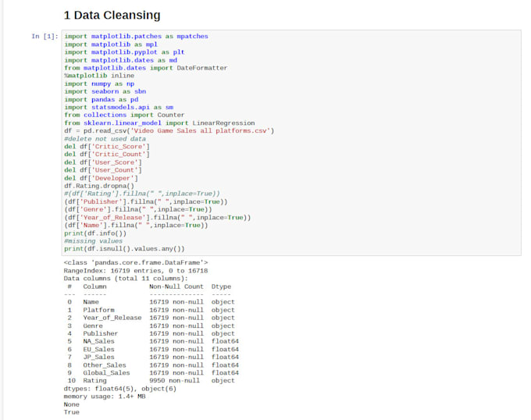
Task: Click the 'NA_Sales' row in output table
Action: pyautogui.click(x=153, y=341)
